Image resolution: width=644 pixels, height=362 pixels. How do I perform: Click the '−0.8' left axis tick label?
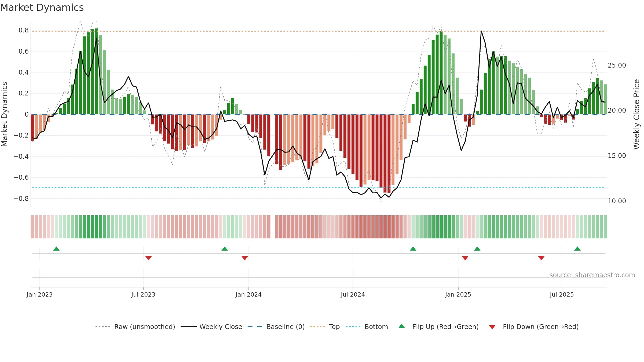click(x=21, y=199)
